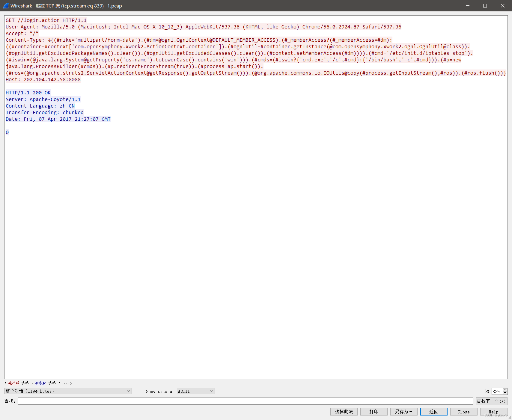512x420 pixels.
Task: Click the 'GET //login.action HTTP/1.1' request line
Action: pyautogui.click(x=46, y=20)
